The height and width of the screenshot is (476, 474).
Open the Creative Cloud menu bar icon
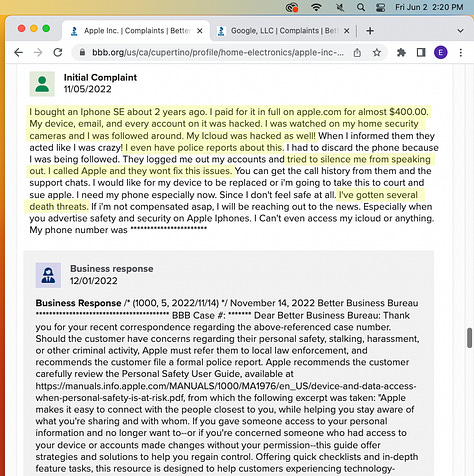(292, 7)
